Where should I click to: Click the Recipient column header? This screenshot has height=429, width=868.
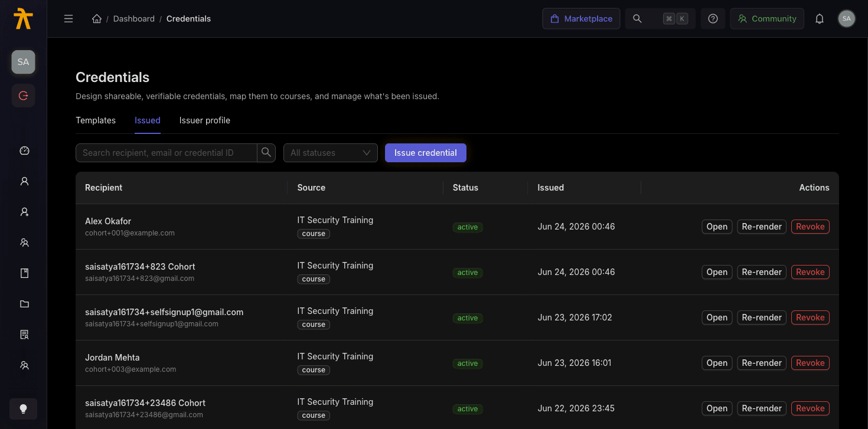(x=104, y=188)
